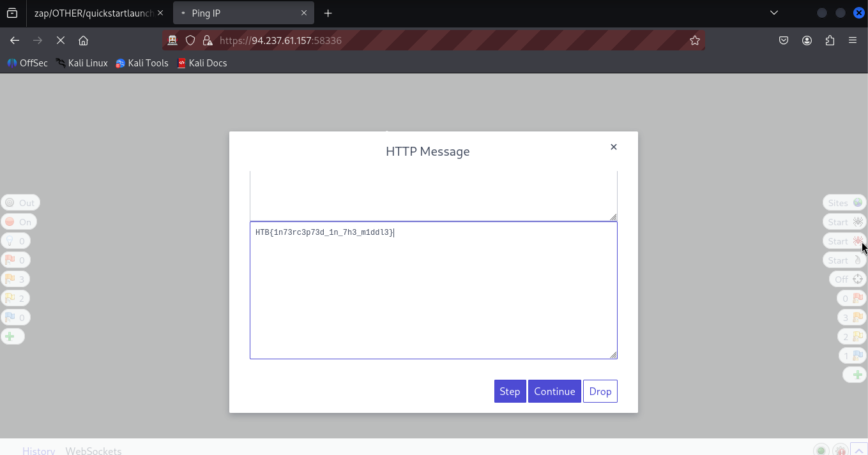868x455 pixels.
Task: Expand the bottom HUD drawer chevron
Action: (859, 450)
